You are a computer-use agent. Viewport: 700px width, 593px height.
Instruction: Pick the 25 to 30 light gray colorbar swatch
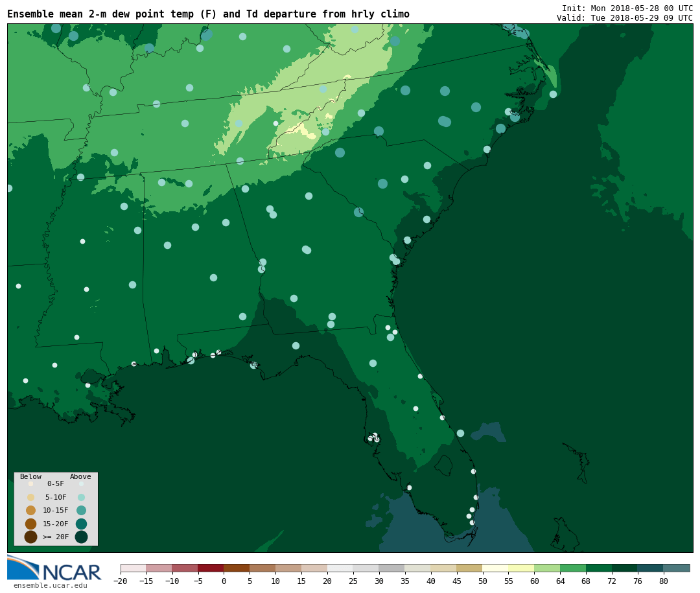[x=366, y=568]
